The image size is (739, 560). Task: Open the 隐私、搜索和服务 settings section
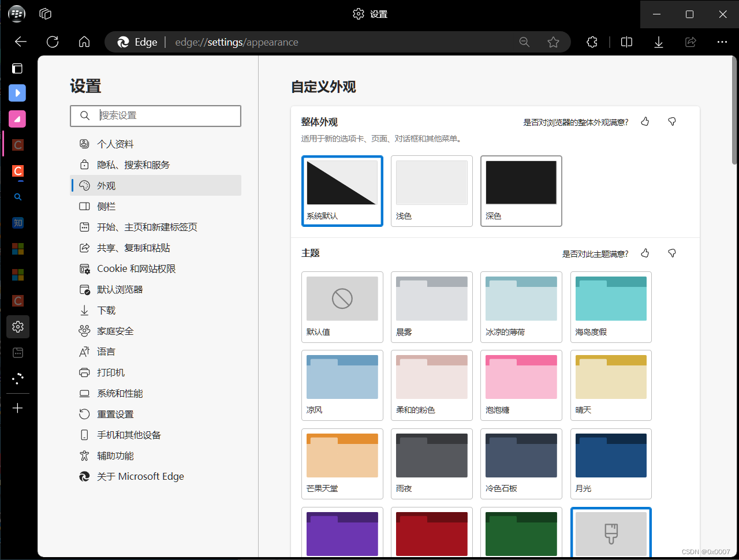(x=155, y=165)
